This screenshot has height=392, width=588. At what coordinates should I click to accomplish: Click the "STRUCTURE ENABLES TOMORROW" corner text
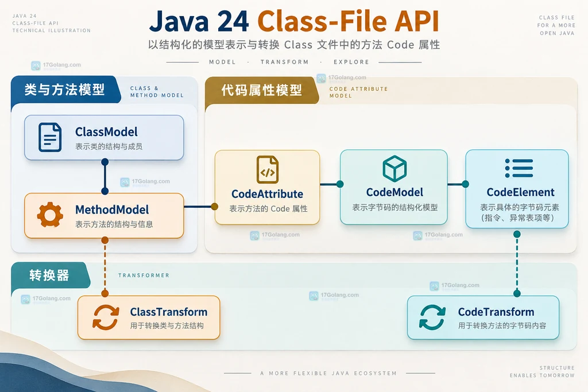pyautogui.click(x=542, y=371)
